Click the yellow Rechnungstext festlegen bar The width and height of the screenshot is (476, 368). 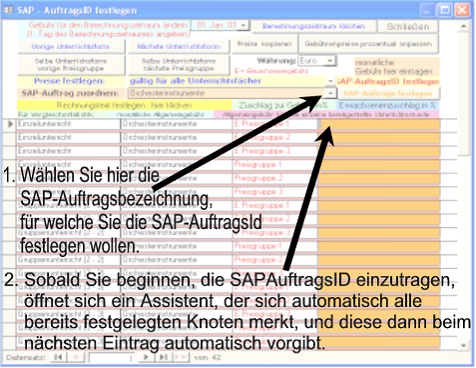124,105
